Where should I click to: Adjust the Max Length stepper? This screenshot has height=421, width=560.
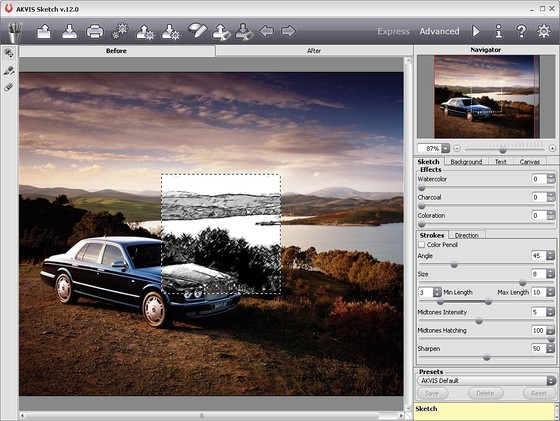pos(551,292)
